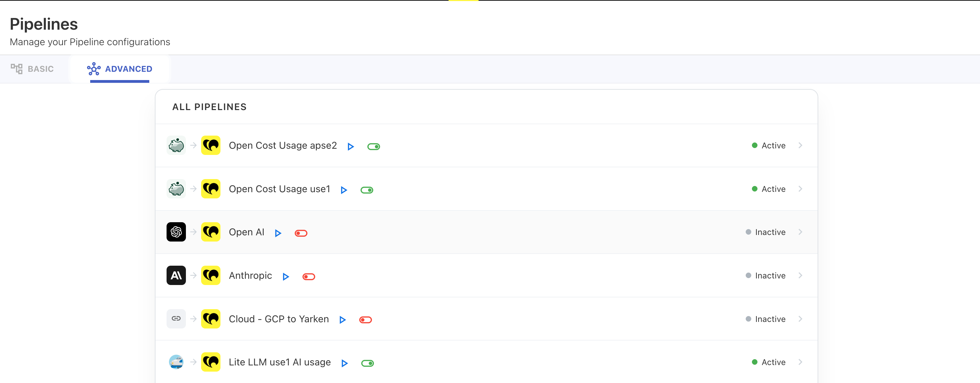Click the link source icon for Cloud - GCP
The image size is (980, 383).
pos(176,318)
